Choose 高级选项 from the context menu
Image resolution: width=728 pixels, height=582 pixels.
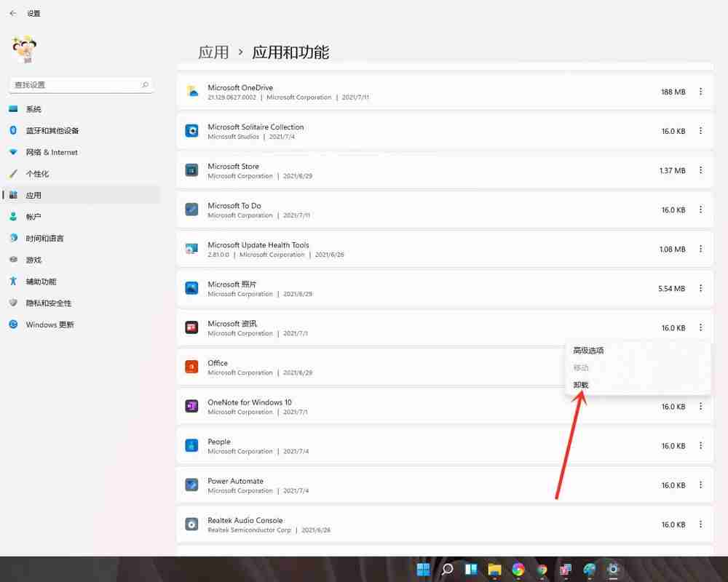[588, 350]
